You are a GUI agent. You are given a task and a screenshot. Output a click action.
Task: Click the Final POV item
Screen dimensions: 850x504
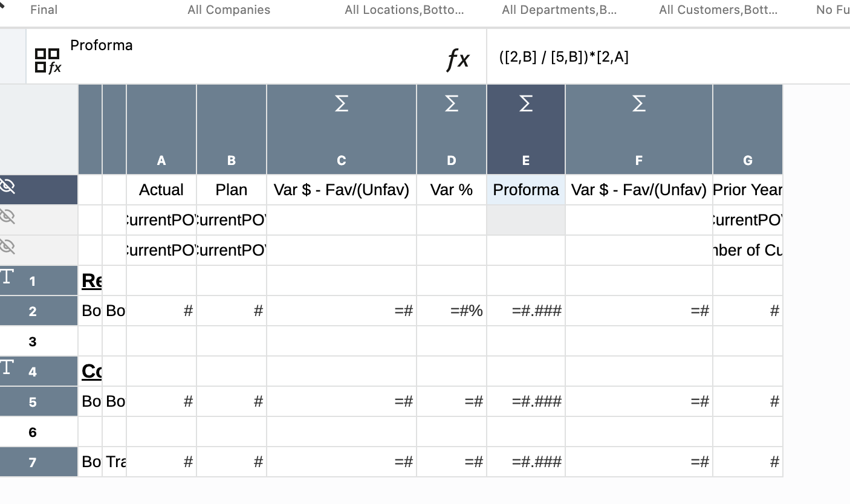click(44, 10)
